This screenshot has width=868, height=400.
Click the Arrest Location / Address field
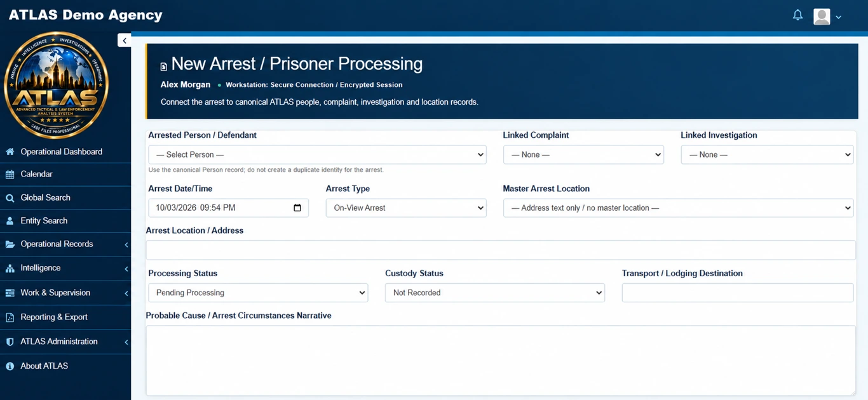pyautogui.click(x=501, y=250)
